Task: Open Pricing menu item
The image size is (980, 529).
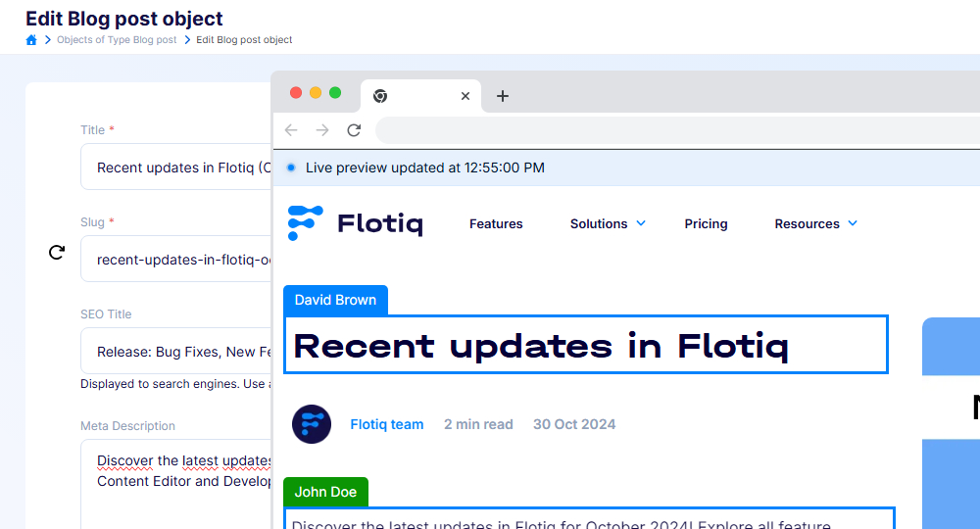Action: click(x=706, y=223)
